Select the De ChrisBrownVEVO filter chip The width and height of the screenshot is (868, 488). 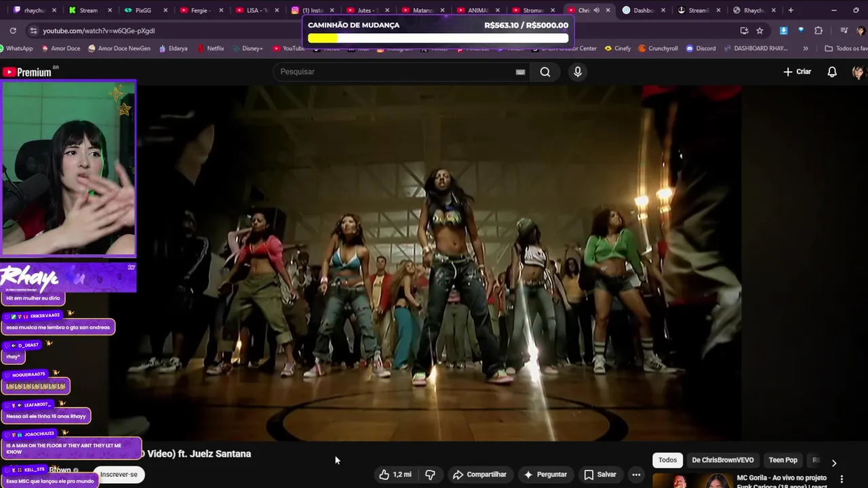click(x=723, y=460)
